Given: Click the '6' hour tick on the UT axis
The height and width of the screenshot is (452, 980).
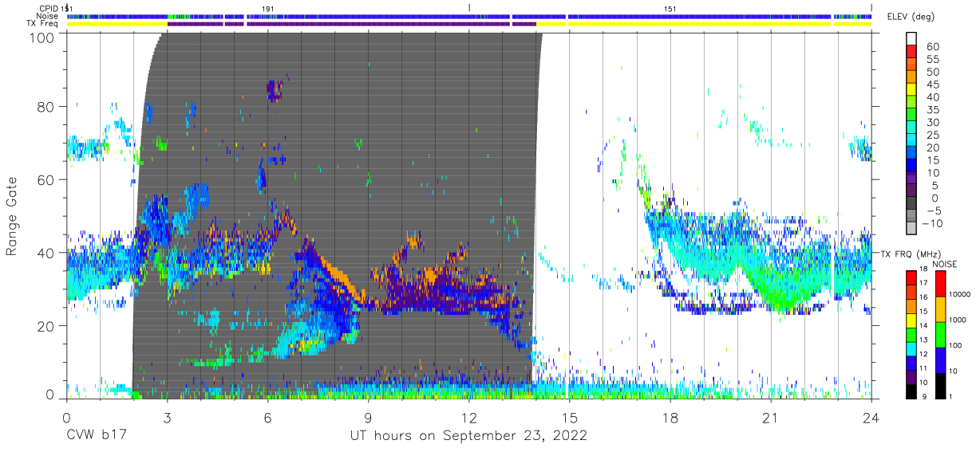Looking at the screenshot, I should point(267,416).
